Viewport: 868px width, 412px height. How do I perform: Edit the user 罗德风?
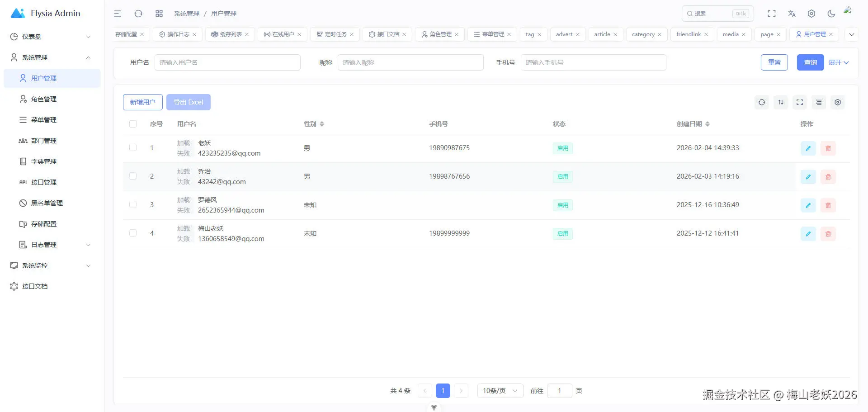pos(808,205)
